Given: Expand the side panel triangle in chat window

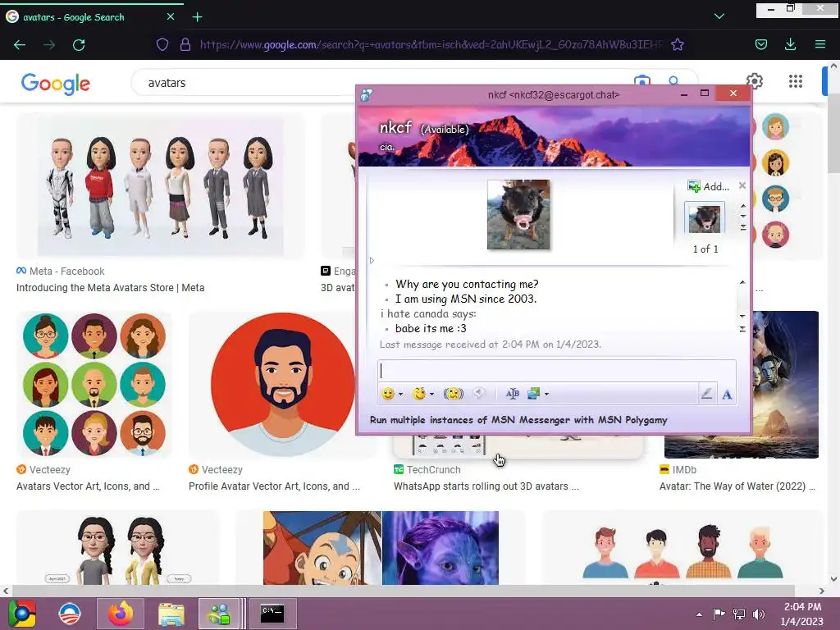Looking at the screenshot, I should (x=372, y=260).
